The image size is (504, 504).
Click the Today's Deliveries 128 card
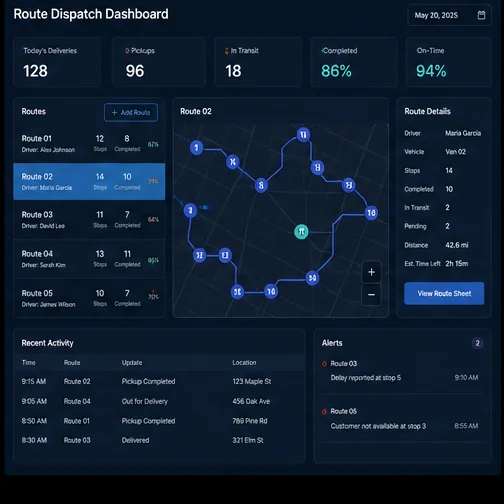[x=57, y=62]
